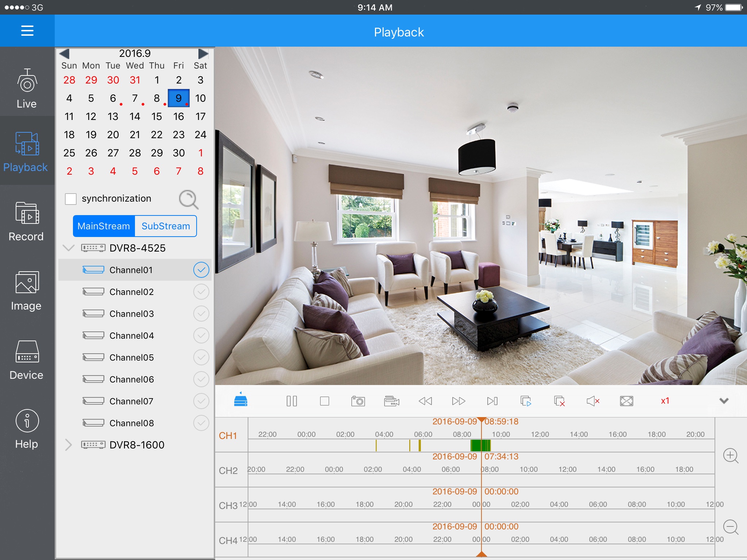747x560 pixels.
Task: Toggle the synchronization checkbox
Action: 70,198
